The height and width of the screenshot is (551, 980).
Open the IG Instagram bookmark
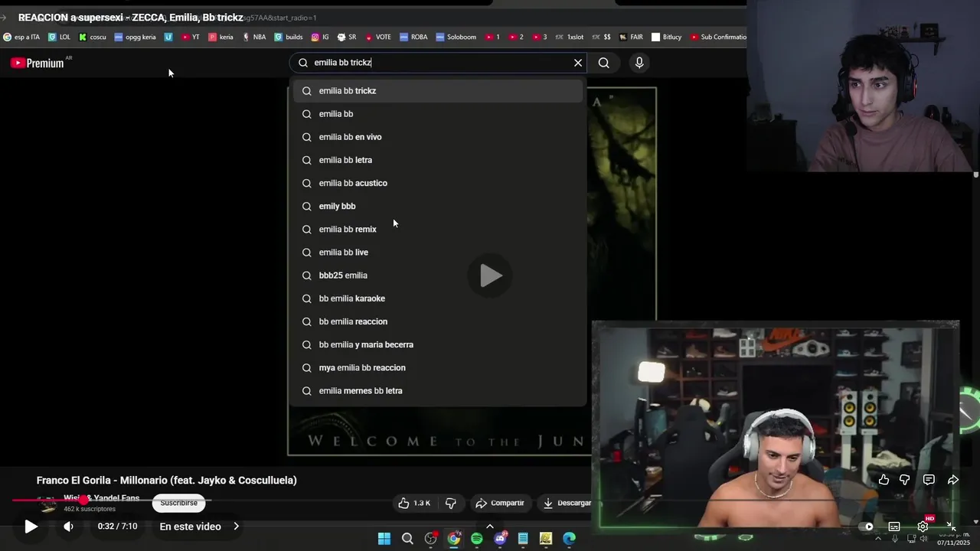pos(320,37)
